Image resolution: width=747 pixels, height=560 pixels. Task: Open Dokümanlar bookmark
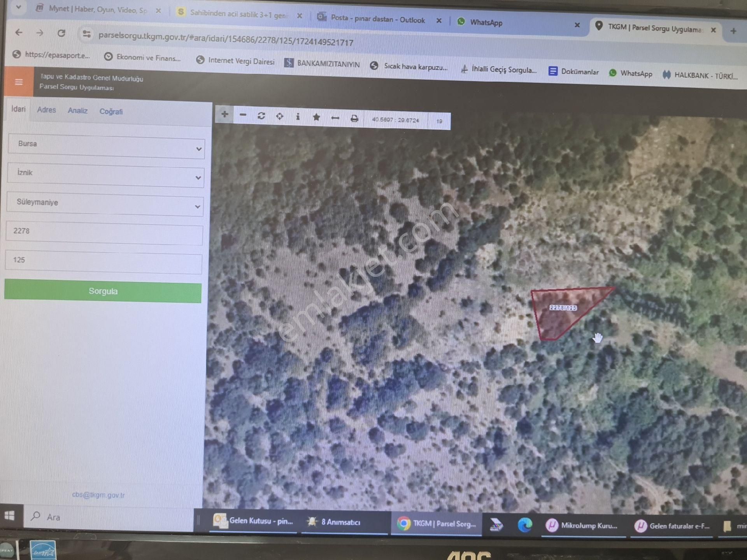click(574, 72)
